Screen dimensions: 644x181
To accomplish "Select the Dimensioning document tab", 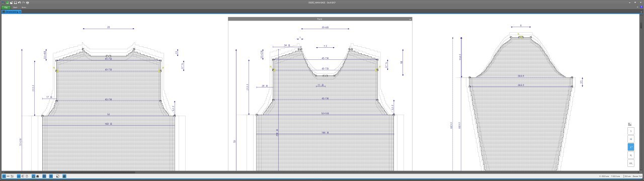I will pyautogui.click(x=11, y=12).
